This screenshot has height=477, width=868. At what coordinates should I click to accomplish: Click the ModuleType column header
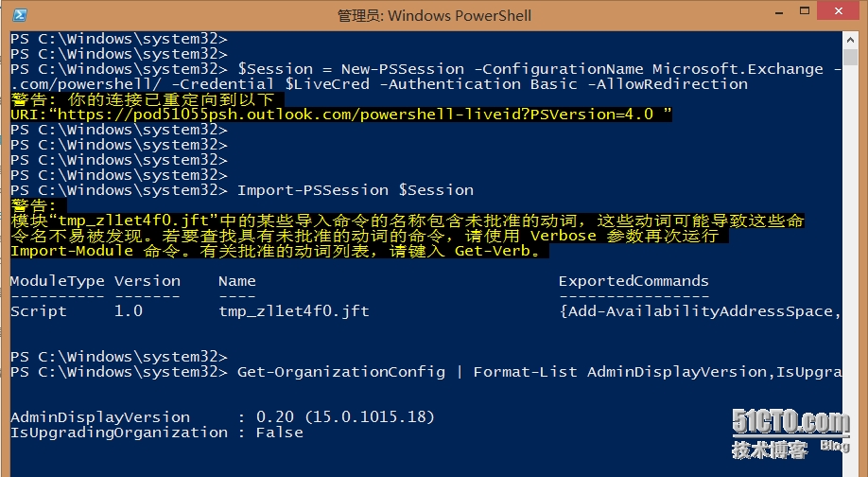[x=57, y=281]
